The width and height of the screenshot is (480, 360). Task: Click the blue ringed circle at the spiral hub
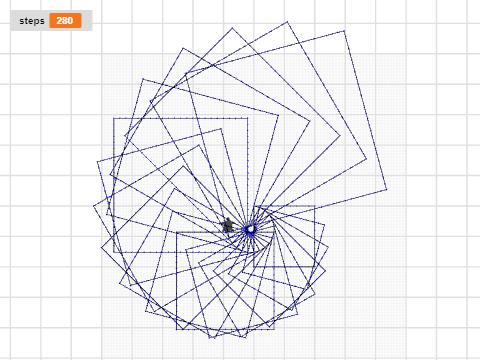pyautogui.click(x=250, y=229)
